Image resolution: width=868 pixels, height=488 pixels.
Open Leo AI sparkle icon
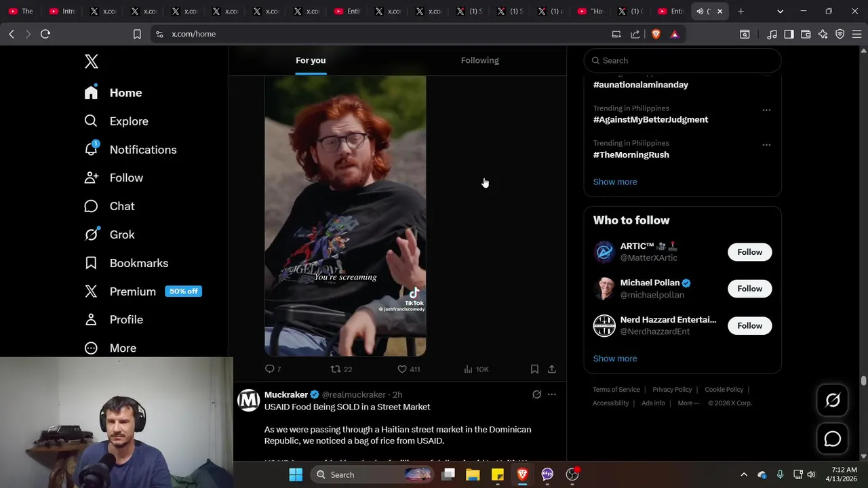click(823, 34)
